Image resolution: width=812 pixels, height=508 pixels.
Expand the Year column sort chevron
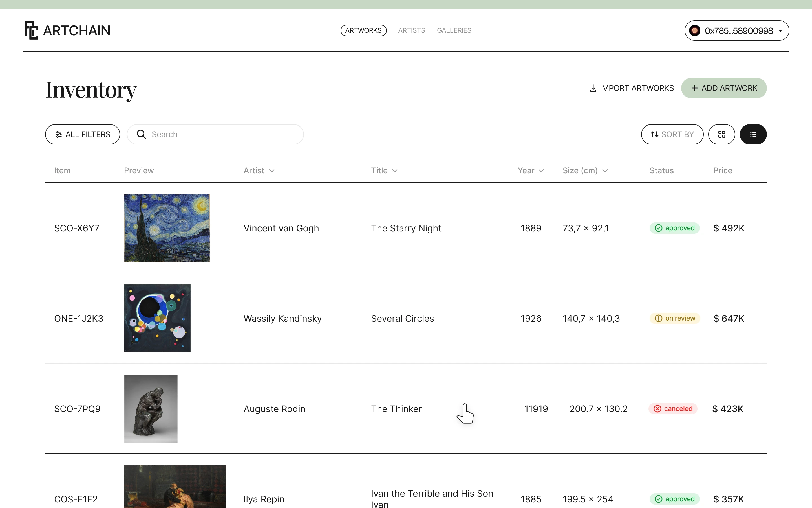[x=541, y=171]
